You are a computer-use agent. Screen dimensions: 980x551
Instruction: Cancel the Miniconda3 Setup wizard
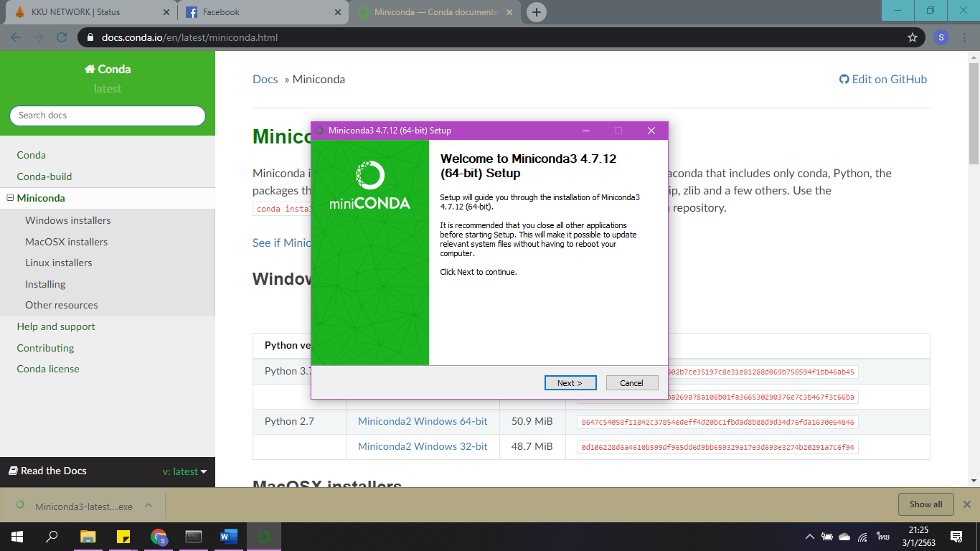[x=632, y=383]
